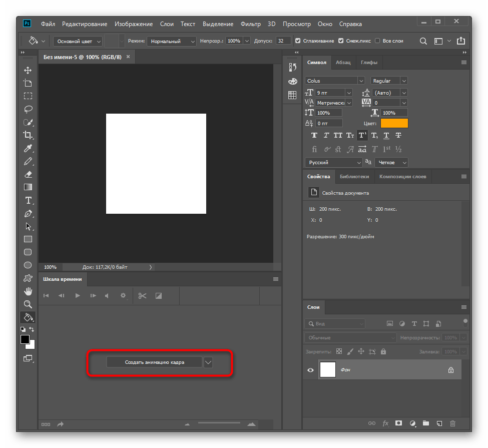Click the Создать анимацию кадра button

(x=154, y=362)
